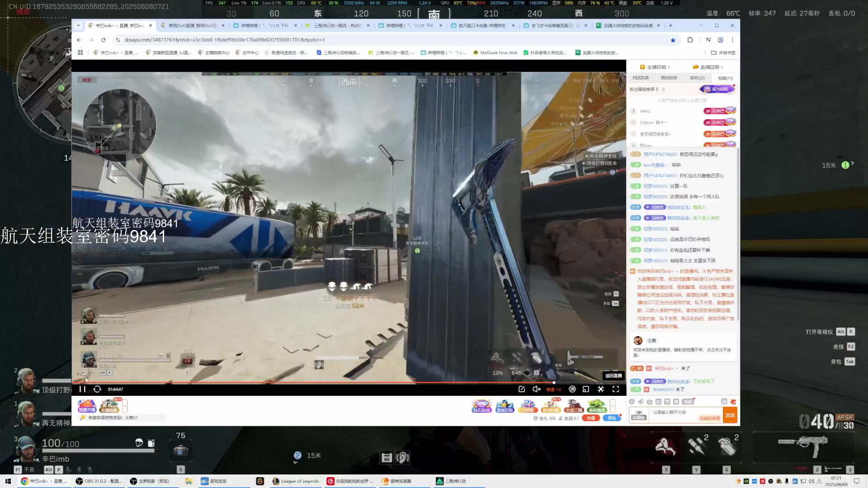The image size is (868, 488).
Task: Click the 钻石粉丝 gift icon
Action: [x=481, y=406]
